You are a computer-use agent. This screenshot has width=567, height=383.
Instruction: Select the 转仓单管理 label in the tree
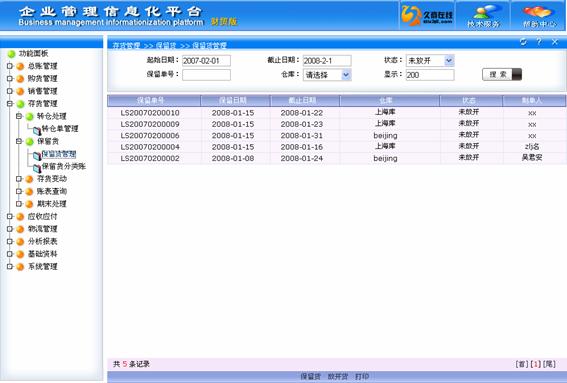tap(60, 129)
